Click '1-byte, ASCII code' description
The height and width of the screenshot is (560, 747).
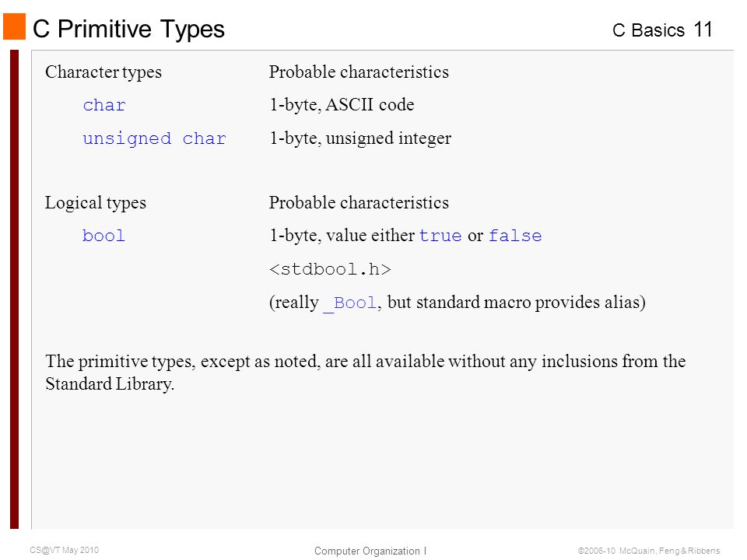click(x=342, y=105)
